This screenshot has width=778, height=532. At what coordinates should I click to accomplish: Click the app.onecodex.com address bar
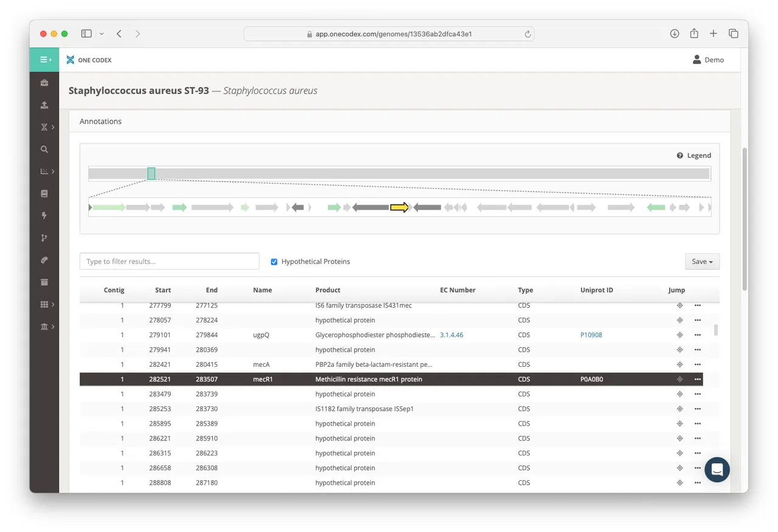[x=389, y=34]
